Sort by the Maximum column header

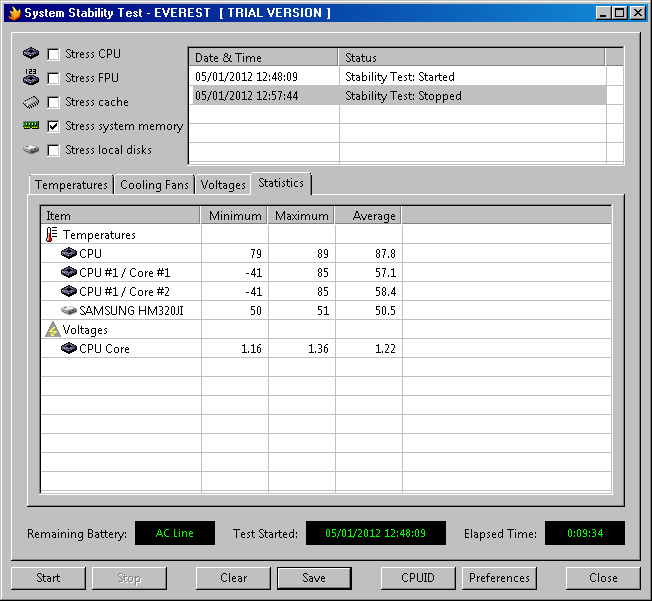coord(301,216)
